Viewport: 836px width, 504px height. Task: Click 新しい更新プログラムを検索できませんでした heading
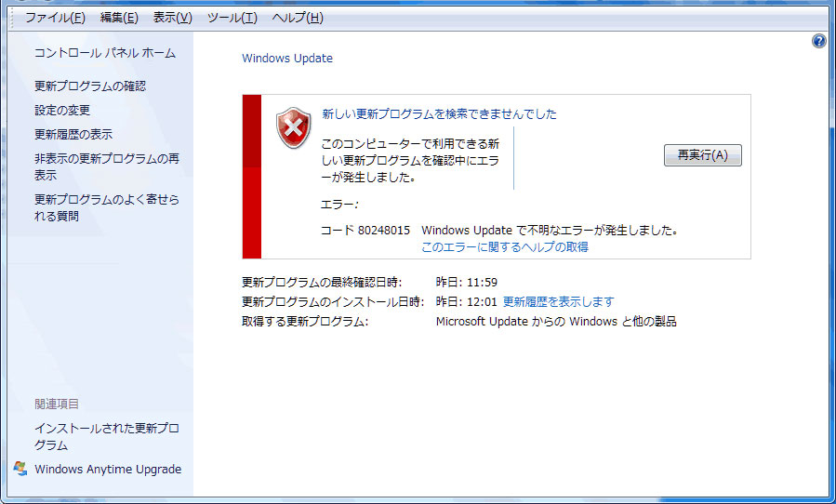pyautogui.click(x=439, y=113)
